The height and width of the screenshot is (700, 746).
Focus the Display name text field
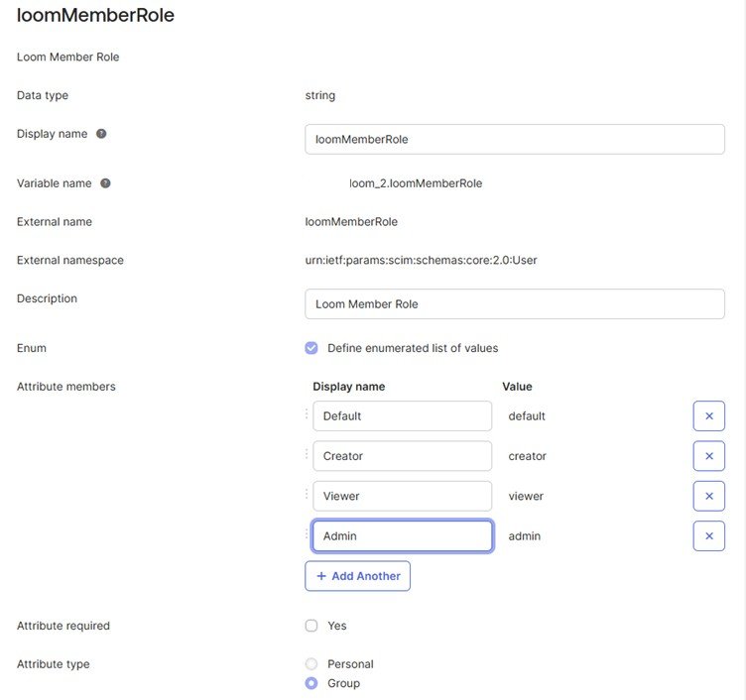(514, 139)
